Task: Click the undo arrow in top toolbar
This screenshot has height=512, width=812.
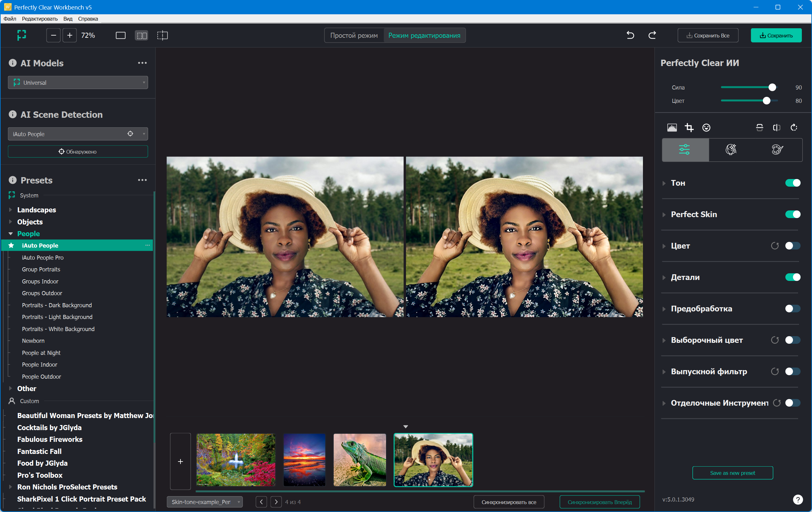Action: coord(630,35)
